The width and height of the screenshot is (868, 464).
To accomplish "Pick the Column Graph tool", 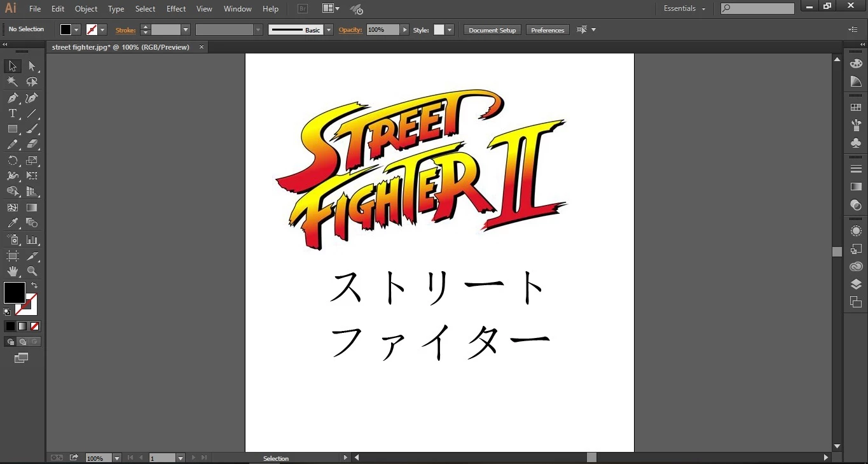I will pyautogui.click(x=32, y=240).
